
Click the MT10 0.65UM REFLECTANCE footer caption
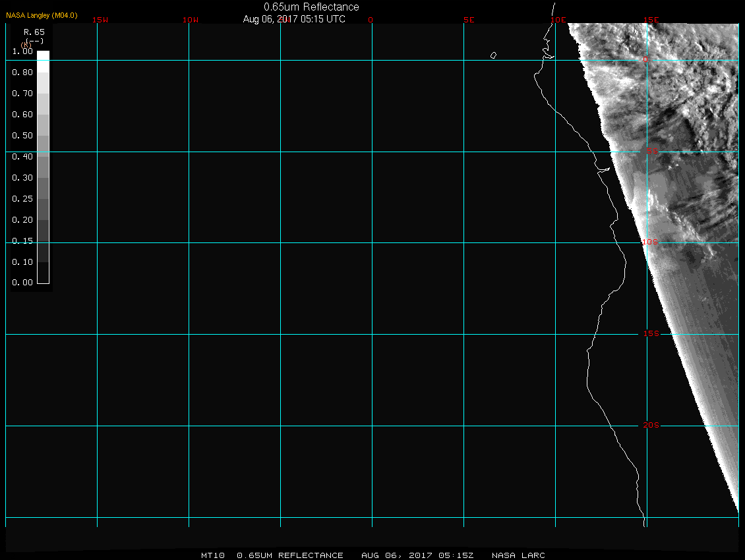272,555
